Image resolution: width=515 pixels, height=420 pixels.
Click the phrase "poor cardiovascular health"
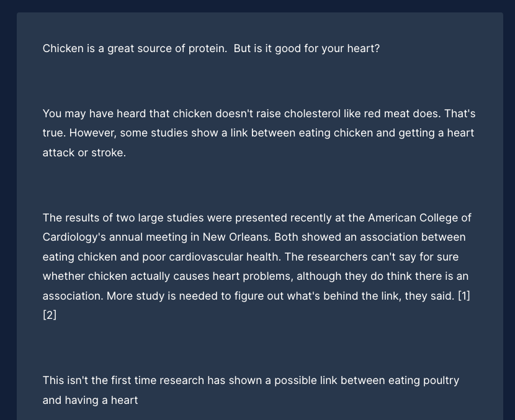click(x=210, y=257)
